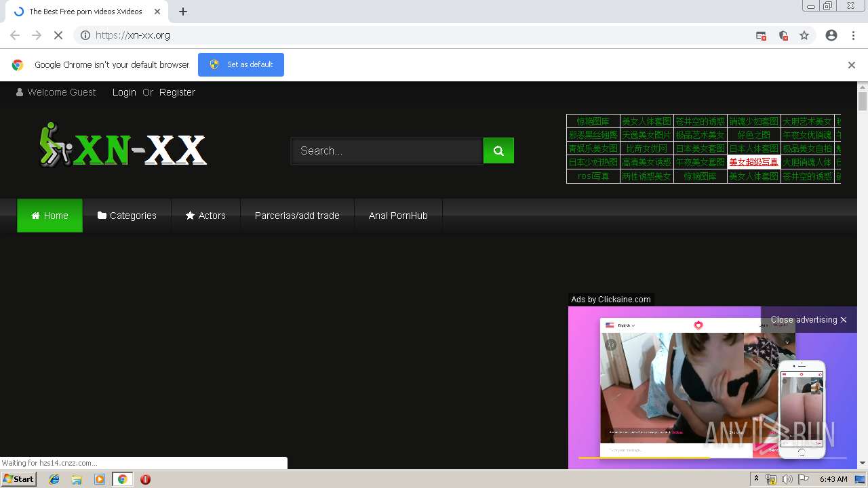
Task: Submit search with green magnifier button
Action: coord(498,150)
